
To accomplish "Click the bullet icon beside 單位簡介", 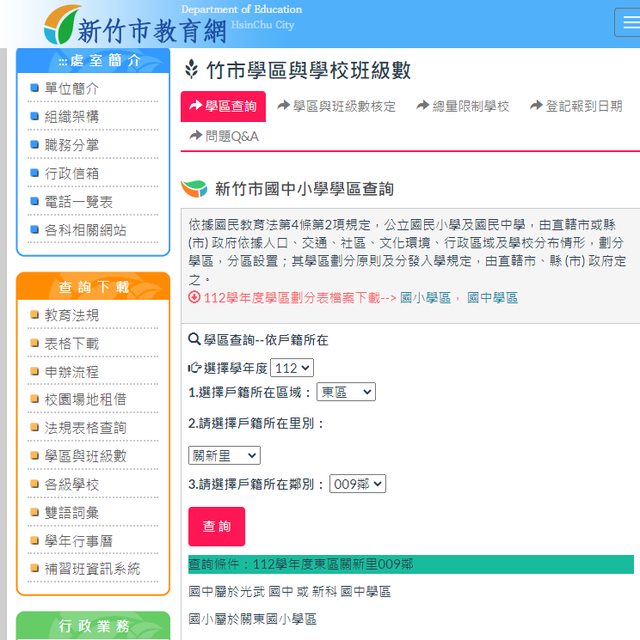I will [35, 88].
